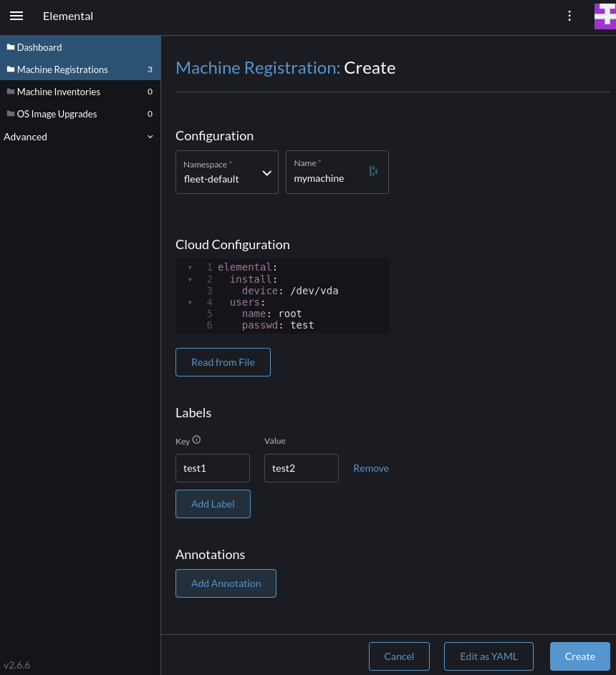Open OS Image Upgrades in the sidebar
This screenshot has width=616, height=675.
80,114
